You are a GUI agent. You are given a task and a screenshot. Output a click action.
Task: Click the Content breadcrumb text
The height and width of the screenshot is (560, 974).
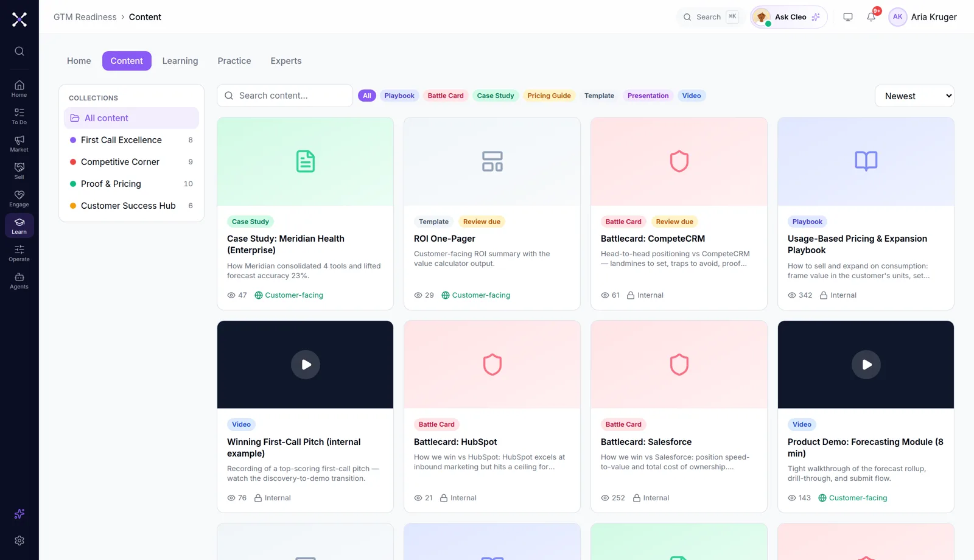[x=145, y=17]
